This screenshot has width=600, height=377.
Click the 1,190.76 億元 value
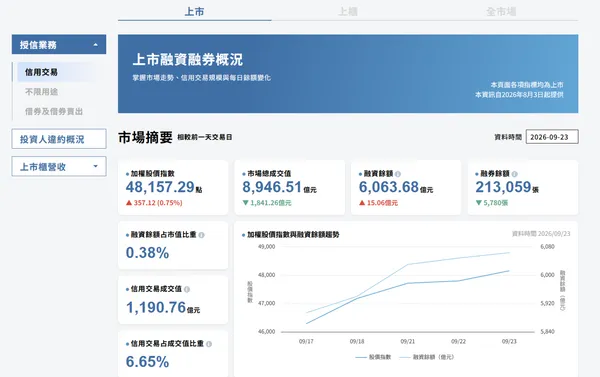click(x=163, y=308)
